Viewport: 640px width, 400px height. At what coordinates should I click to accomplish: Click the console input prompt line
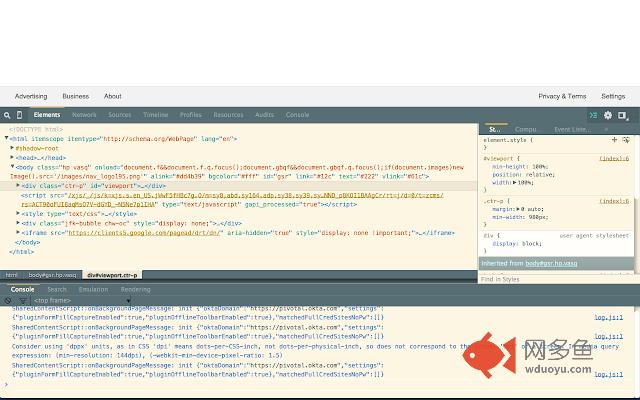tap(320, 384)
